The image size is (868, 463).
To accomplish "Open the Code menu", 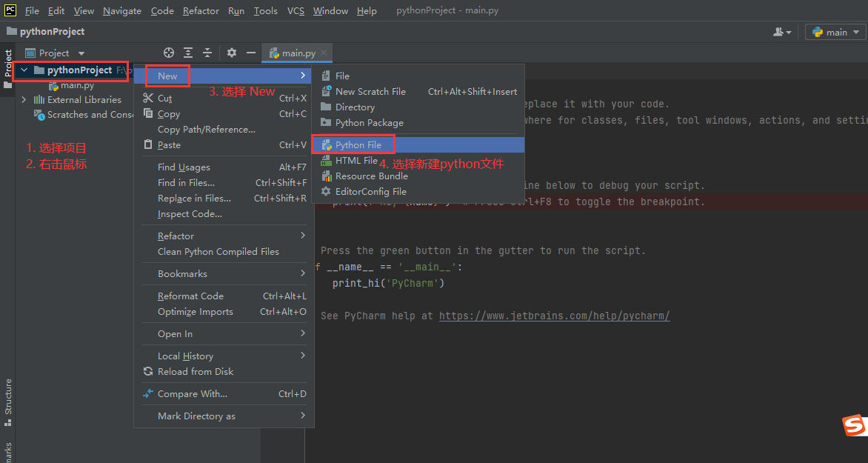I will [162, 11].
